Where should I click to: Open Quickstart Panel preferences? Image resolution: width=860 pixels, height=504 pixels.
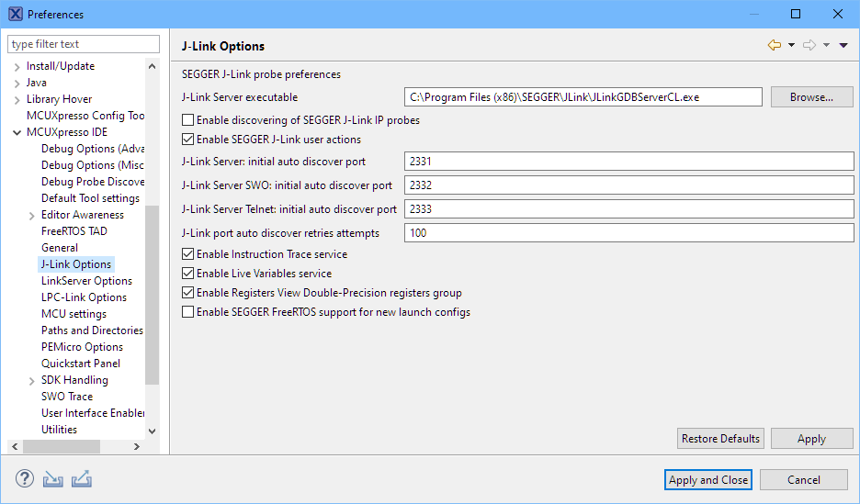tap(81, 364)
